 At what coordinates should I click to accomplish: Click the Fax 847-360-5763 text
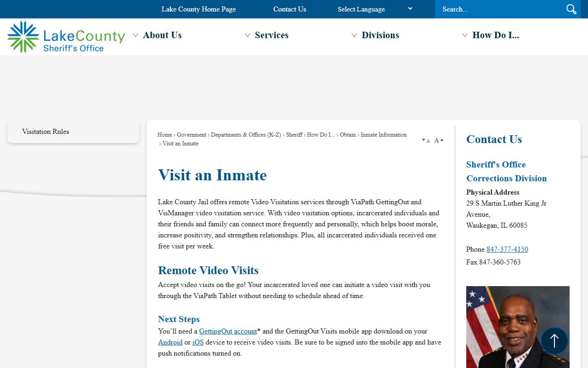click(x=493, y=262)
